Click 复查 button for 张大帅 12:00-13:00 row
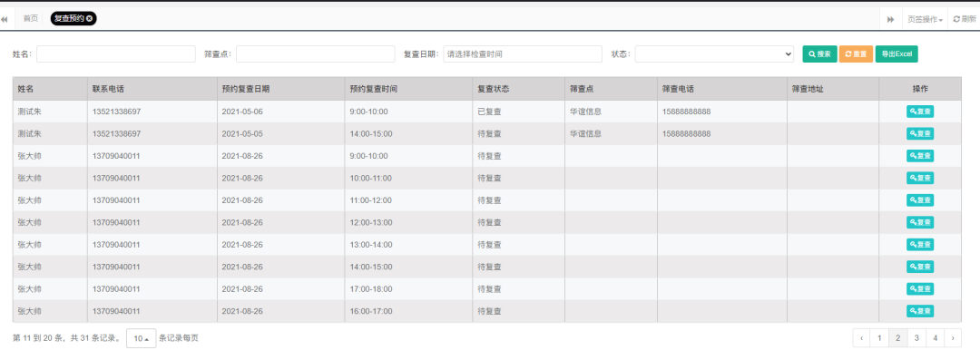This screenshot has height=360, width=980. (920, 222)
